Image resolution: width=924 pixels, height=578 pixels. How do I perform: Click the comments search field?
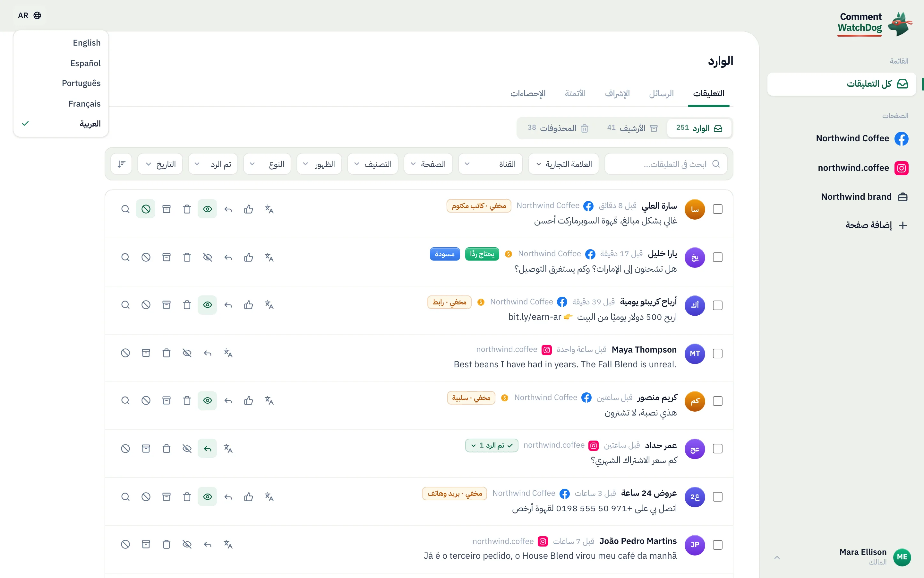tap(666, 164)
